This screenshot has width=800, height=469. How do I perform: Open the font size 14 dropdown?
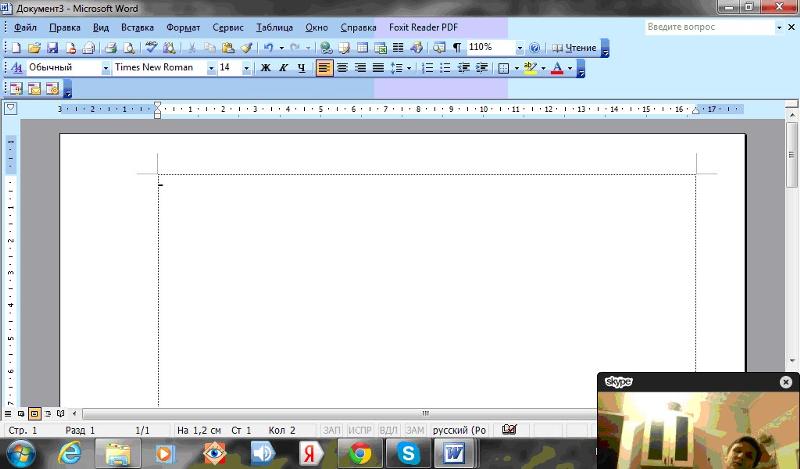click(246, 68)
